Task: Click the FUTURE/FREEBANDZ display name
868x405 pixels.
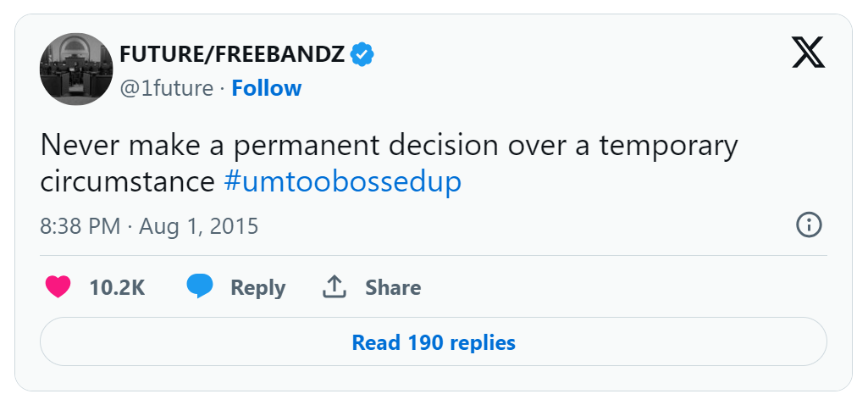Action: point(232,54)
